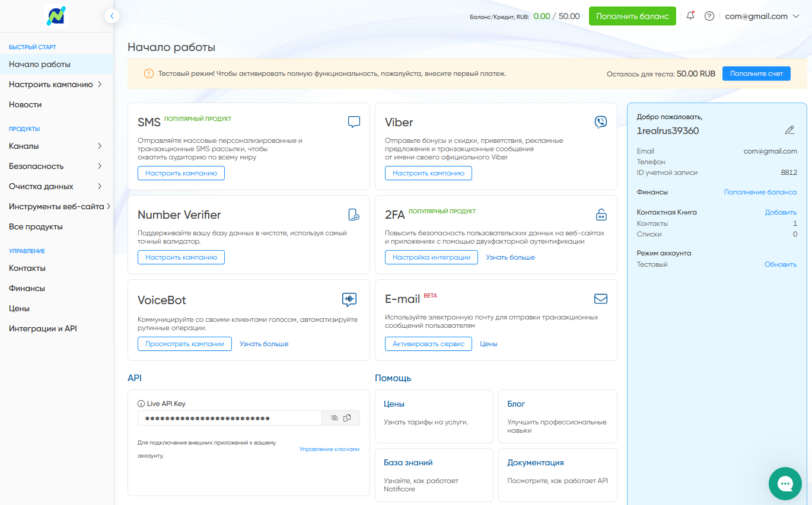The height and width of the screenshot is (505, 812).
Task: Click the green Пополнить баланс button
Action: point(632,16)
